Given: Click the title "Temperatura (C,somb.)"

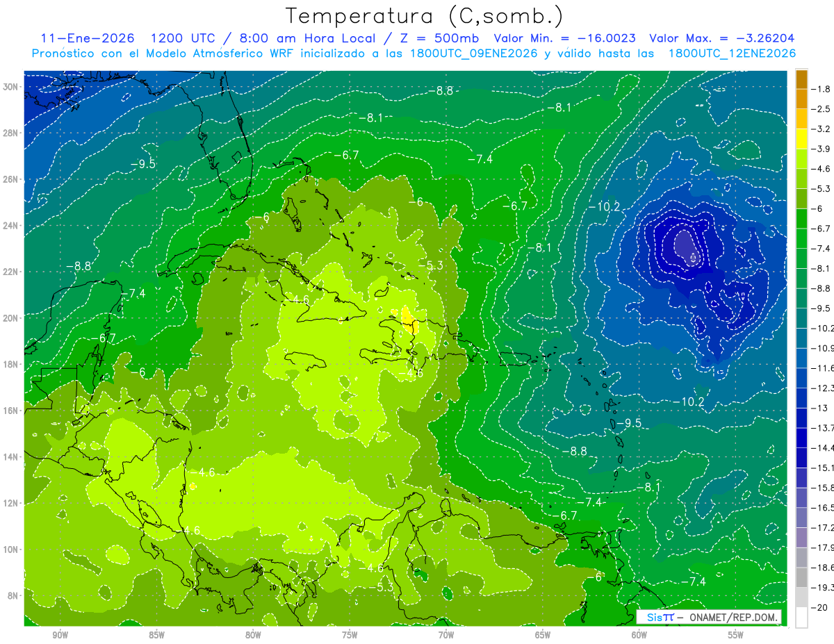Looking at the screenshot, I should click(425, 16).
